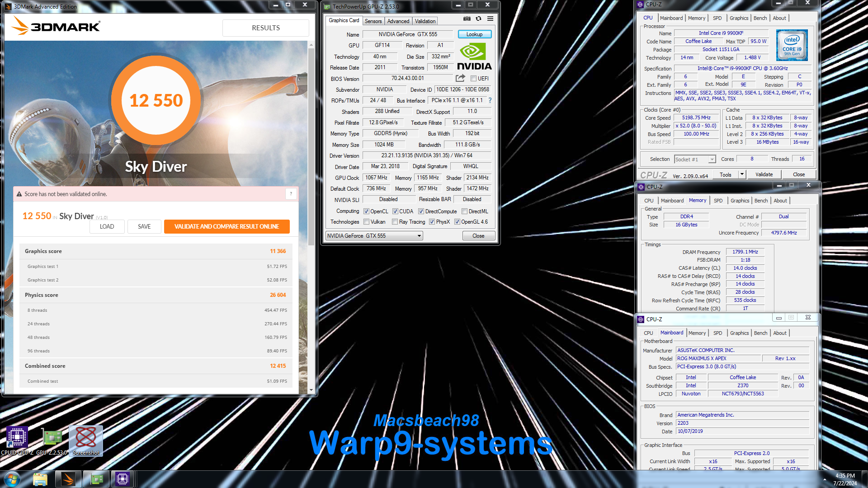Toggle Ray Tracing checkbox
The image size is (868, 488).
395,221
